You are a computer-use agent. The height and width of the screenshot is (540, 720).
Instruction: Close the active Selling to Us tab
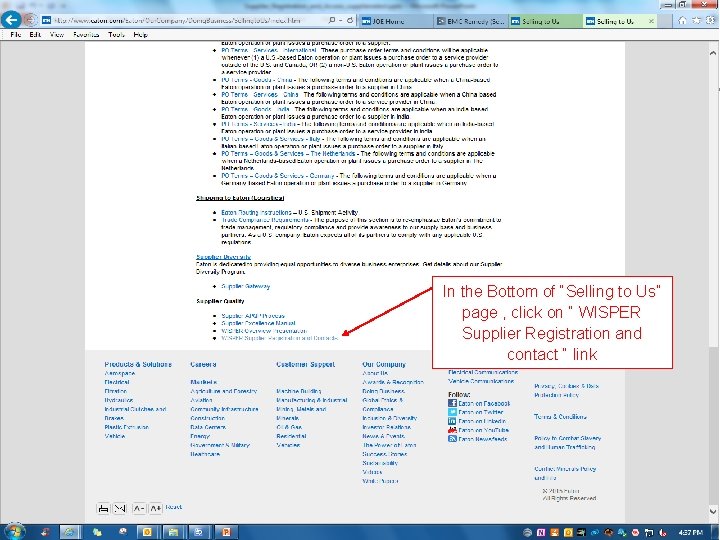[x=651, y=21]
